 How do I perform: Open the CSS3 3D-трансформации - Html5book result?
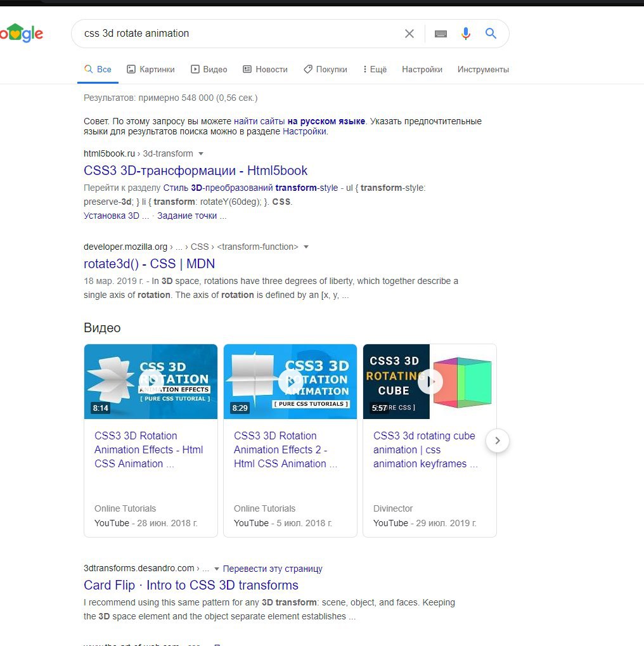pos(195,171)
